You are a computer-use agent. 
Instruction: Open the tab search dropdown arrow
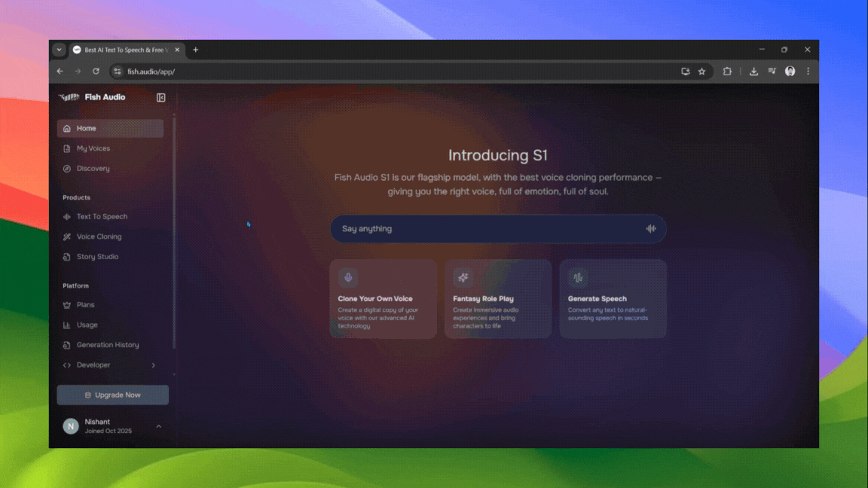[x=59, y=50]
